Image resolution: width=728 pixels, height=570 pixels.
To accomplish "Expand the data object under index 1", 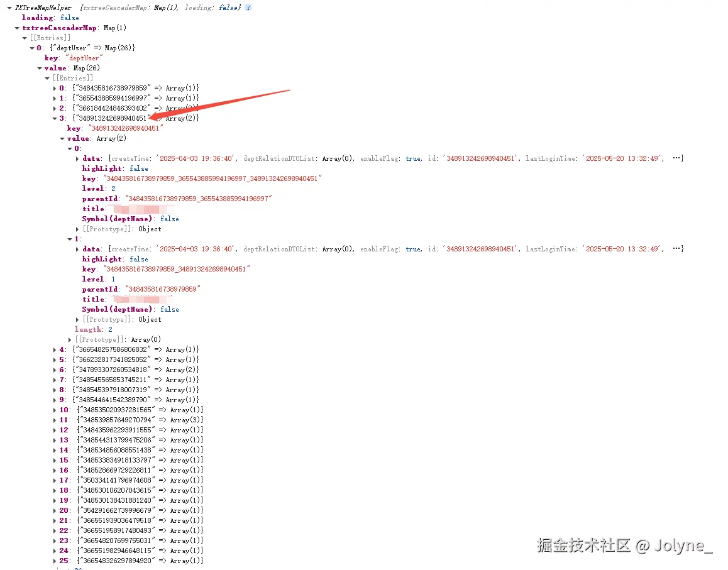I will (77, 249).
